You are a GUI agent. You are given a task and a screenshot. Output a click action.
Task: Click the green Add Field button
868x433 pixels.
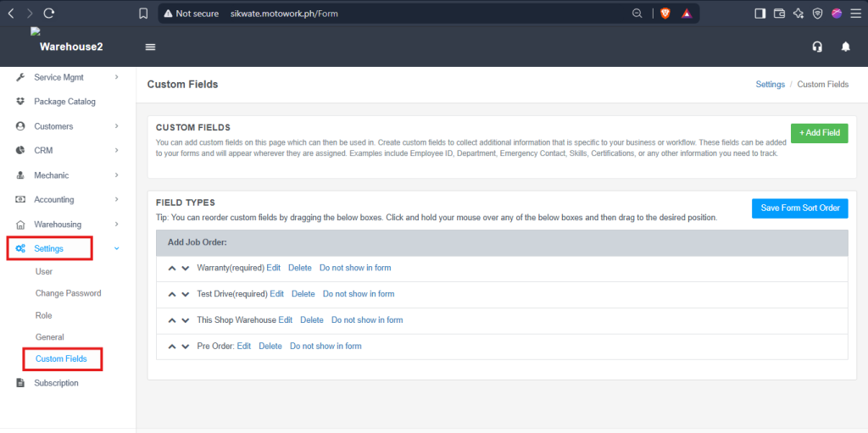click(x=820, y=133)
